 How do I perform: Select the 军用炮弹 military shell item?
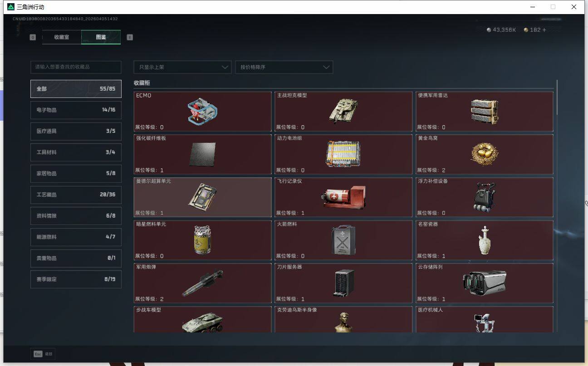pyautogui.click(x=202, y=283)
